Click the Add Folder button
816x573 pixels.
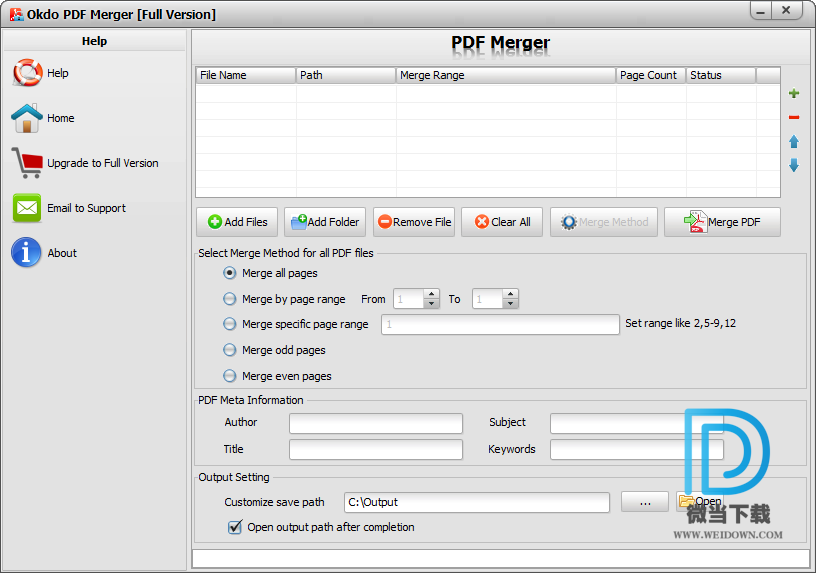[325, 222]
